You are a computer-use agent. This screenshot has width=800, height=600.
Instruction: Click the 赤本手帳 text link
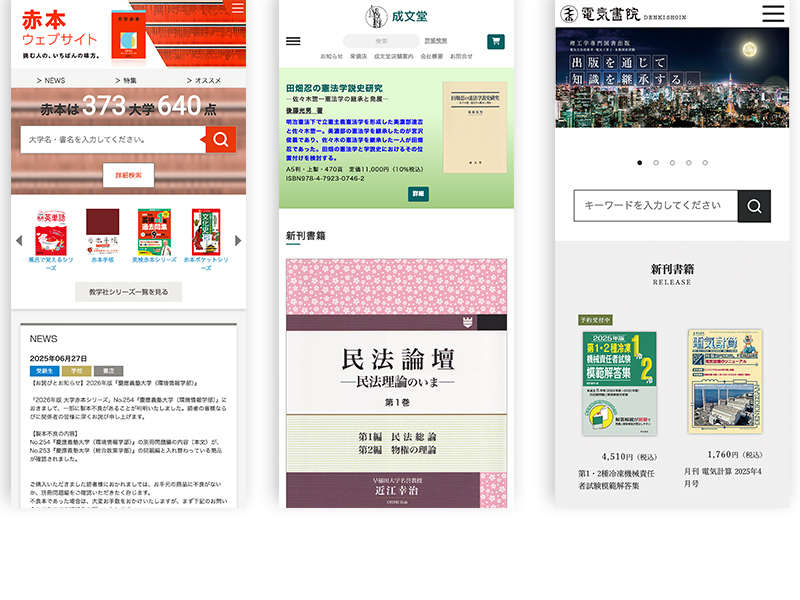tap(103, 260)
